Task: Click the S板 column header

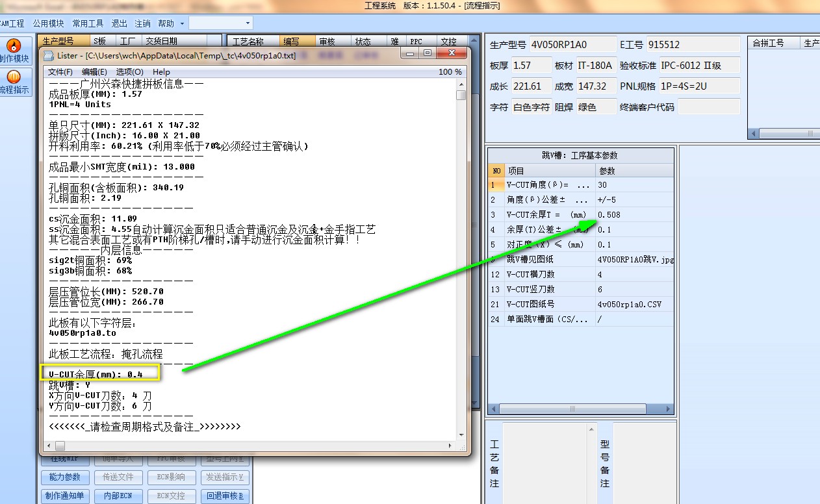Action: pos(104,42)
